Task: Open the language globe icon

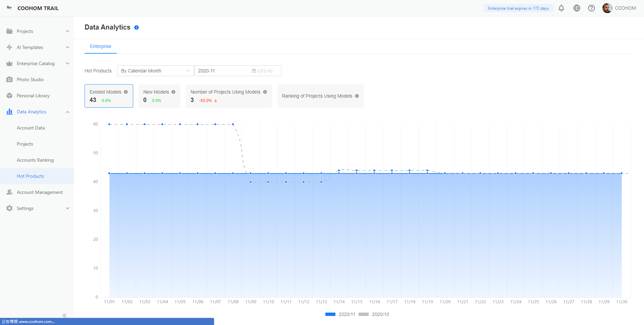Action: [577, 8]
